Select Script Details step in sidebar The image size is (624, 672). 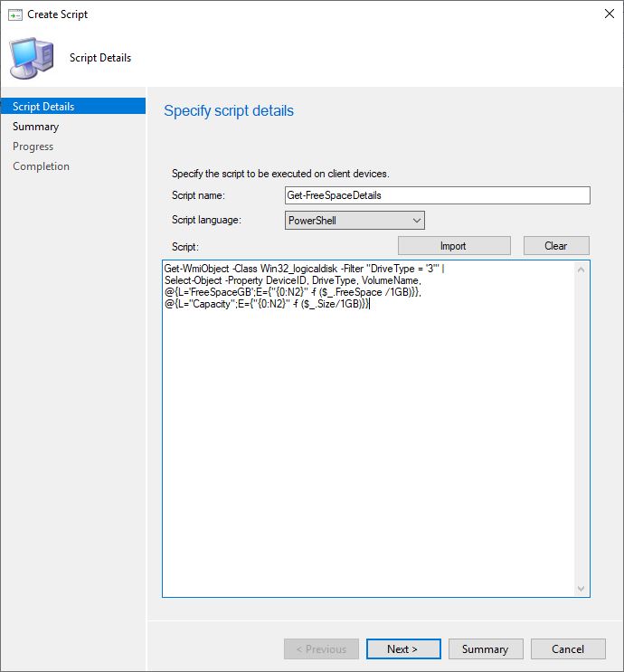[43, 107]
